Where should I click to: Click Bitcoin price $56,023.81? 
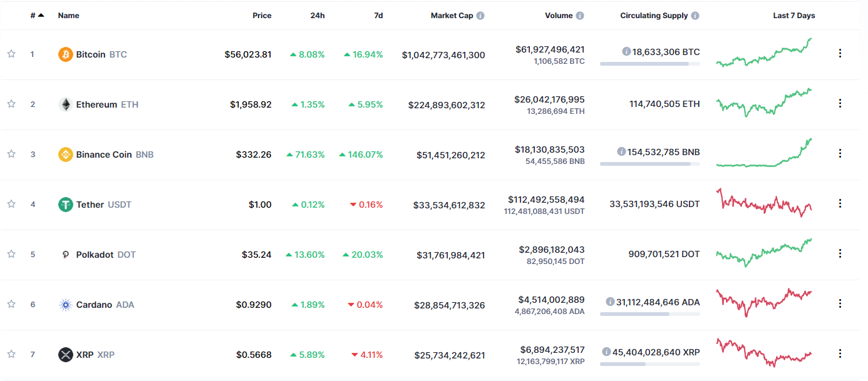pos(248,54)
